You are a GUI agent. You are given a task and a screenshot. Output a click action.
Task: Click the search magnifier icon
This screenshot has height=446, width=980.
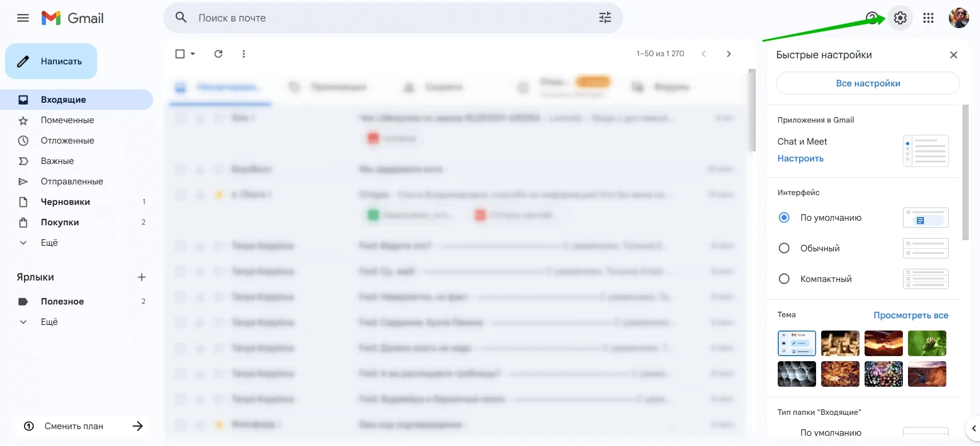tap(181, 18)
